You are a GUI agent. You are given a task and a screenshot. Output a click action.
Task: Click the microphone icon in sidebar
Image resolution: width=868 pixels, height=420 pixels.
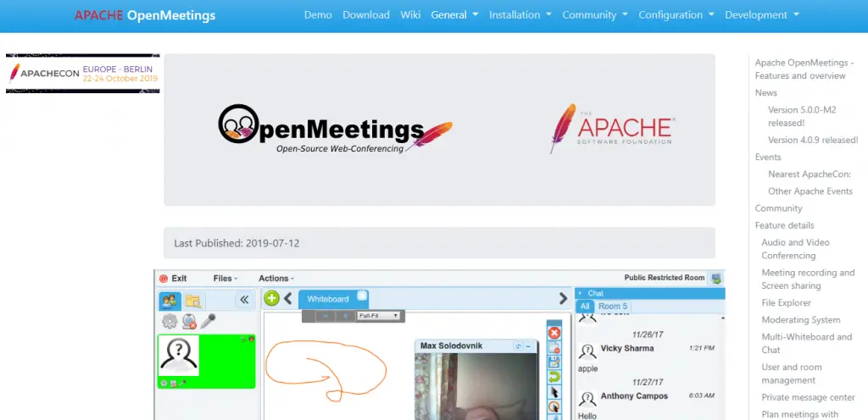209,321
